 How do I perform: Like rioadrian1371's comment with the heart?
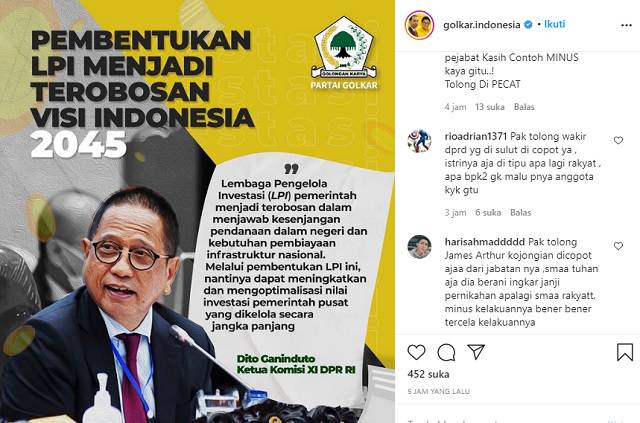[618, 140]
